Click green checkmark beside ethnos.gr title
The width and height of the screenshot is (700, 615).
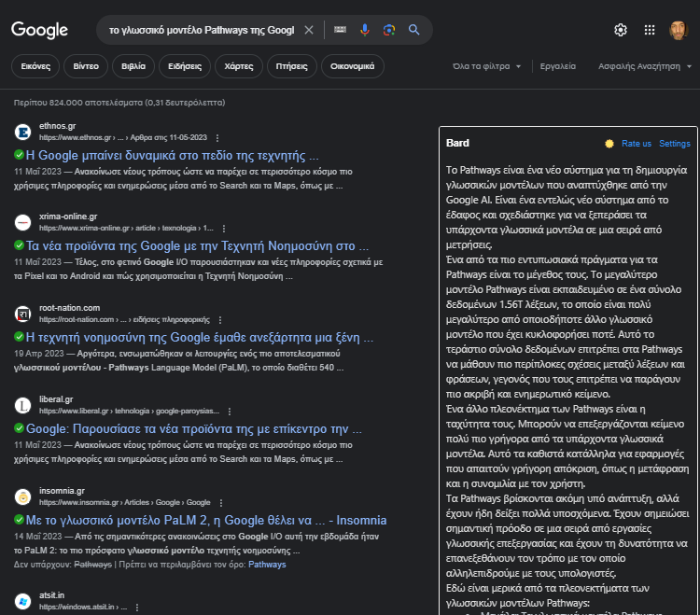[20, 154]
